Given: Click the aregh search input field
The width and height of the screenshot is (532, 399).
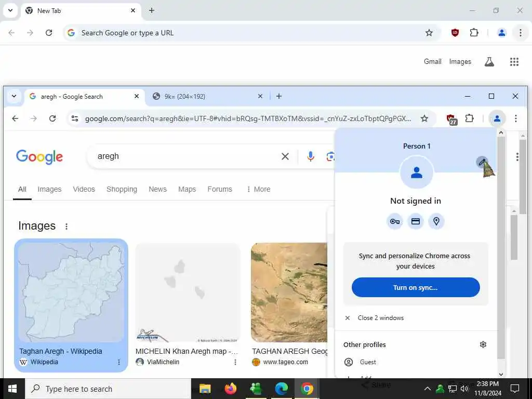Looking at the screenshot, I should pos(187,156).
